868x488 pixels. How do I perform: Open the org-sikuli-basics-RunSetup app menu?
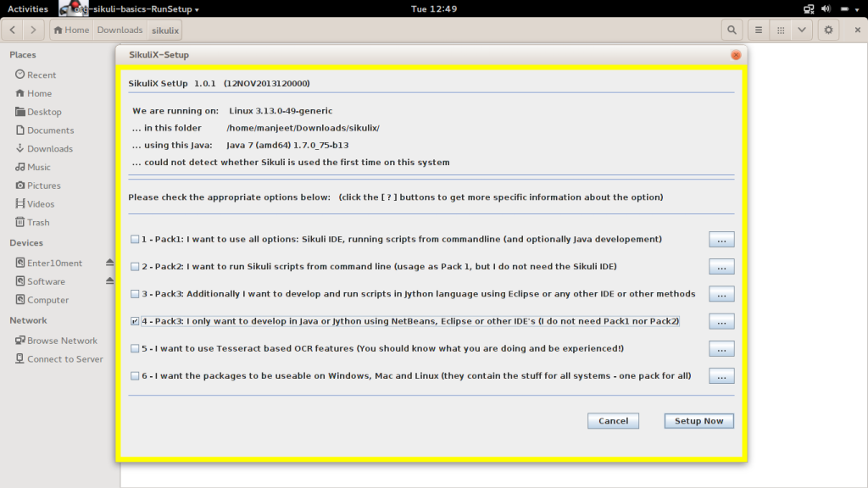pos(130,8)
